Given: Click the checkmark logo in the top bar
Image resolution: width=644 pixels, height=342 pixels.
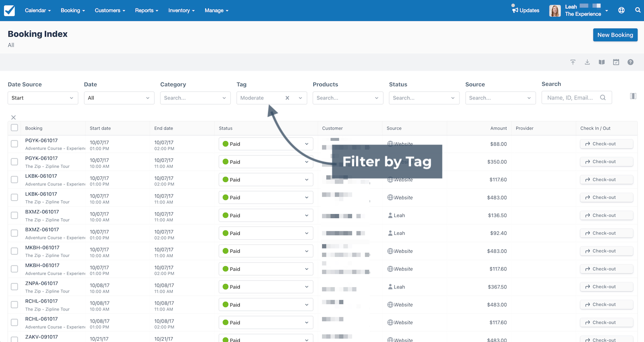Looking at the screenshot, I should tap(9, 10).
